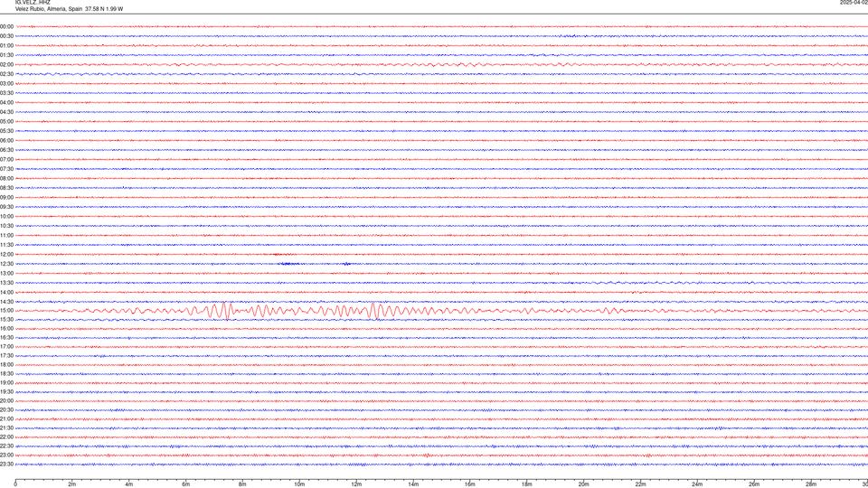The image size is (868, 488).
Task: Click the 19:30 time label
Action: tap(6, 391)
